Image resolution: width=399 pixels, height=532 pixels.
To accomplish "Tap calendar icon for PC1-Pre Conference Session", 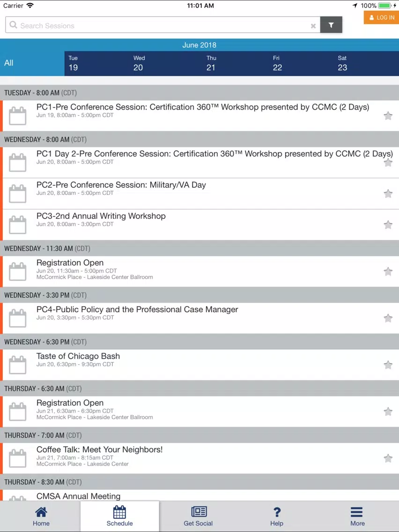I will 18,116.
